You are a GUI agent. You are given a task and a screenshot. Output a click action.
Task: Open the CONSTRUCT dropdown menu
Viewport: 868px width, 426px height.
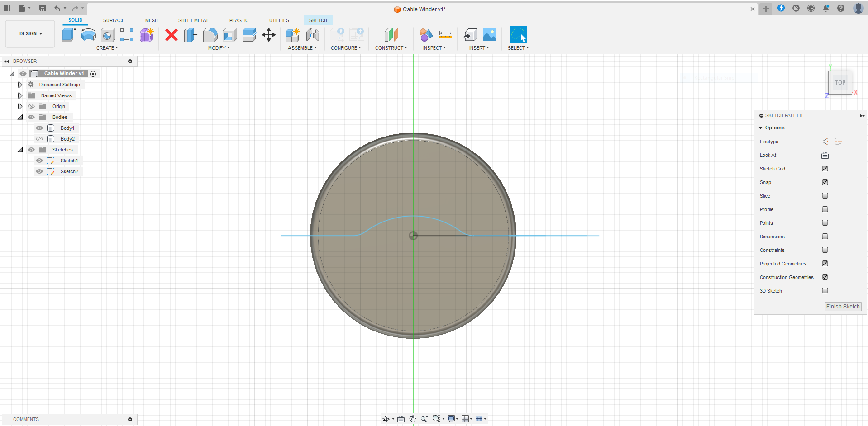coord(391,48)
